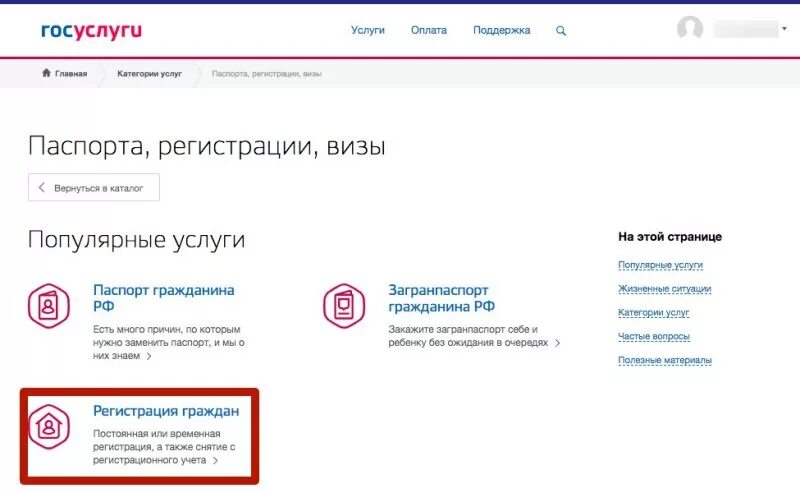Click the house icon for Регистрация граждан

(x=49, y=427)
